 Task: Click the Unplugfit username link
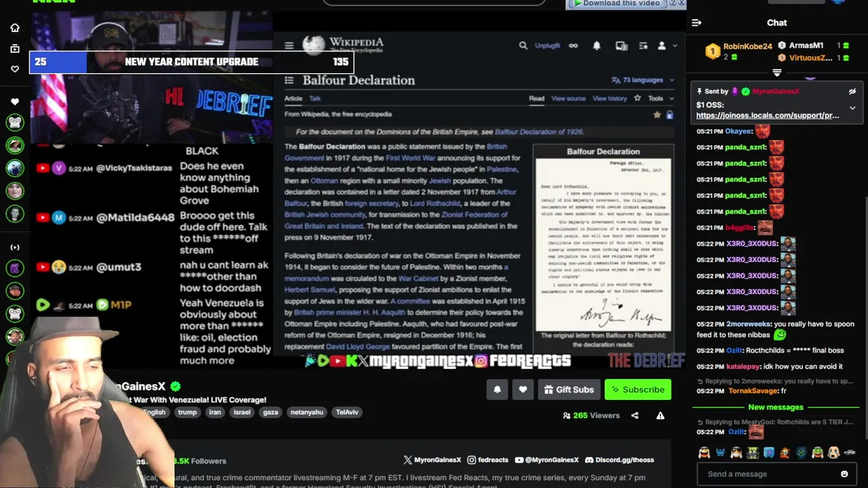(x=547, y=45)
